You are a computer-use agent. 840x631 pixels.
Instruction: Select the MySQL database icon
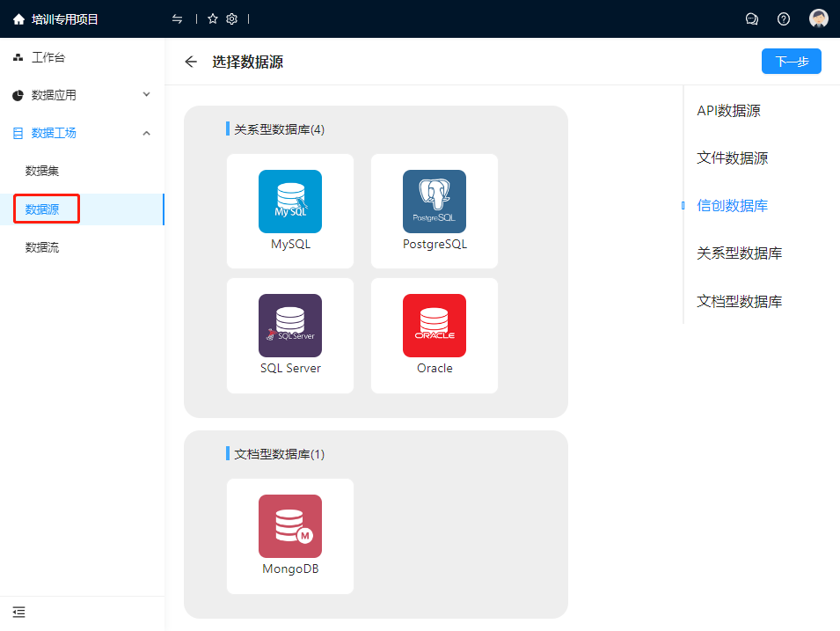(290, 202)
